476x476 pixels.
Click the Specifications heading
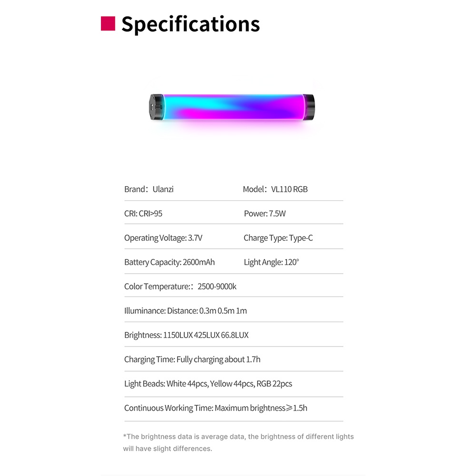pyautogui.click(x=191, y=25)
